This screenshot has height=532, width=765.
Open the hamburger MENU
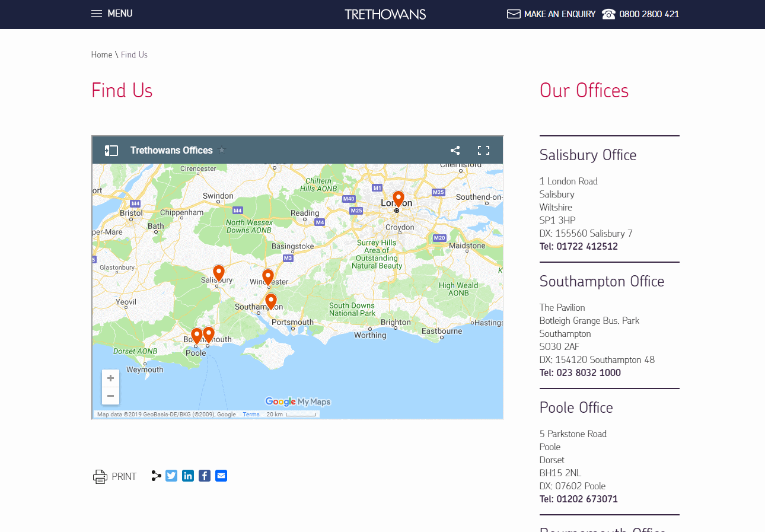[111, 14]
